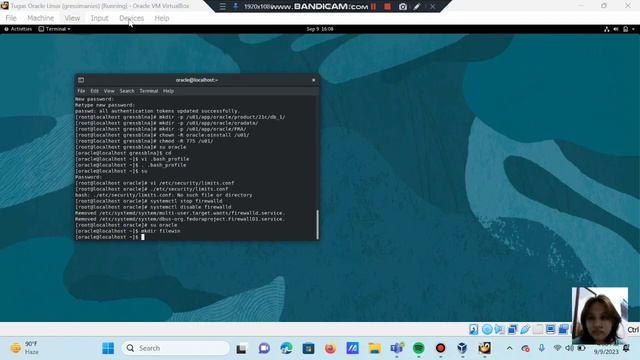Click VirtualBox audio status icon
The height and width of the screenshot is (360, 640).
coord(500,329)
